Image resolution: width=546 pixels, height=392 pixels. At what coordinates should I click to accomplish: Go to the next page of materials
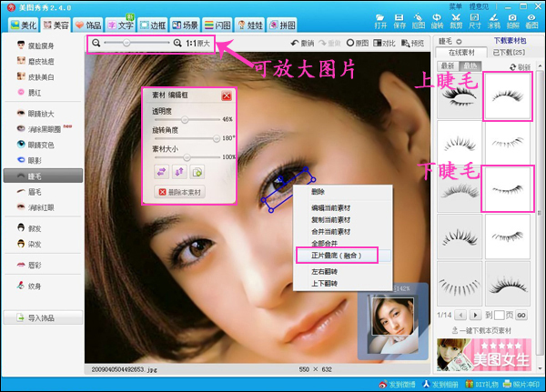pos(476,315)
